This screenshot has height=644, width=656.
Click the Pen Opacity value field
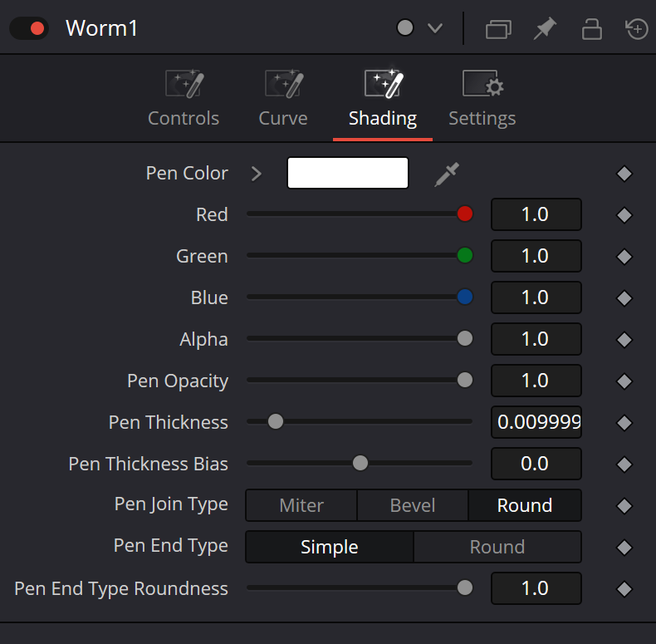(x=536, y=381)
